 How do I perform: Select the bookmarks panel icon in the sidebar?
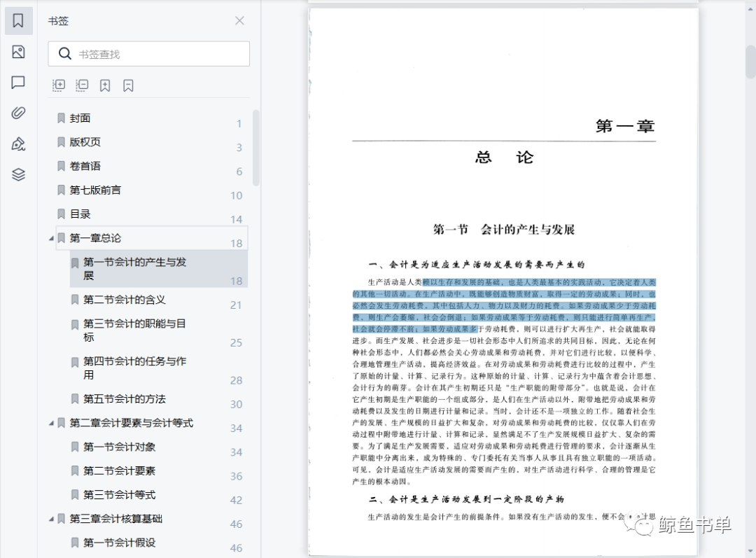pyautogui.click(x=18, y=20)
